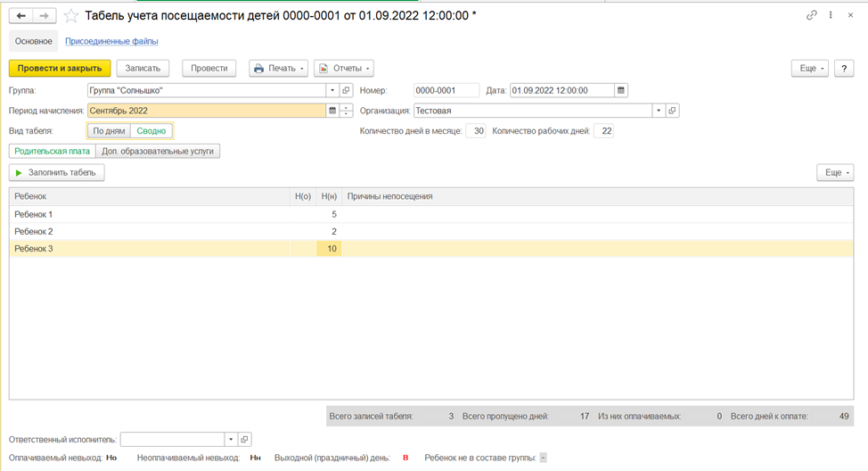The width and height of the screenshot is (868, 471).
Task: Switch Вид табеля to По дням
Action: (x=109, y=131)
